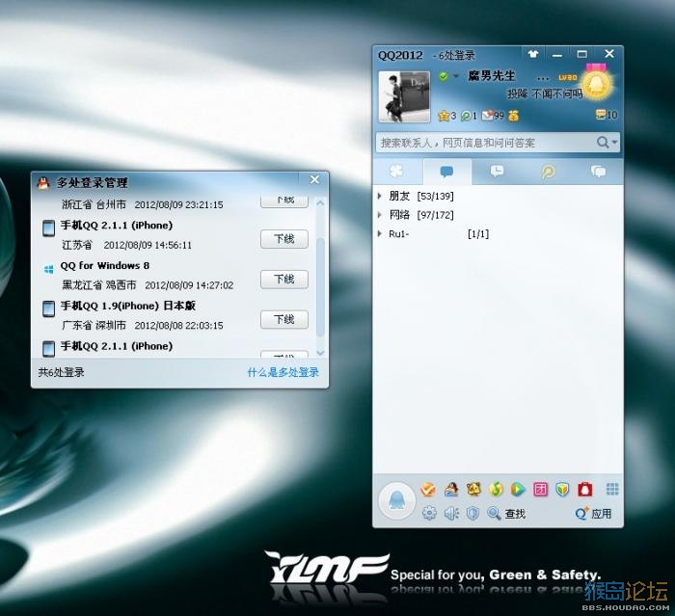This screenshot has height=616, width=675.
Task: Launch the green QQ Music icon
Action: [496, 490]
